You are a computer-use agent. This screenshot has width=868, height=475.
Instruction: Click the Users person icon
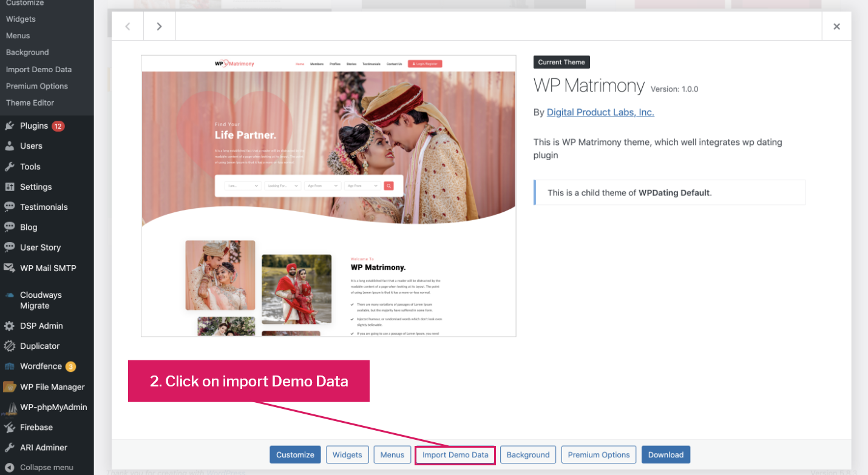[9, 146]
